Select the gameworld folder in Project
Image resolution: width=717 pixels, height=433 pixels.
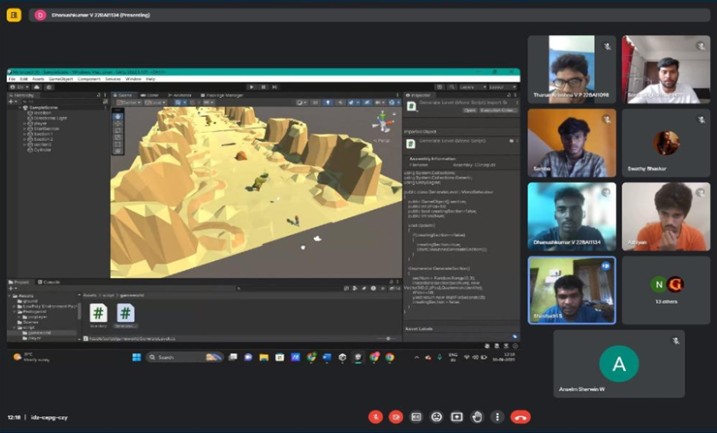[38, 333]
